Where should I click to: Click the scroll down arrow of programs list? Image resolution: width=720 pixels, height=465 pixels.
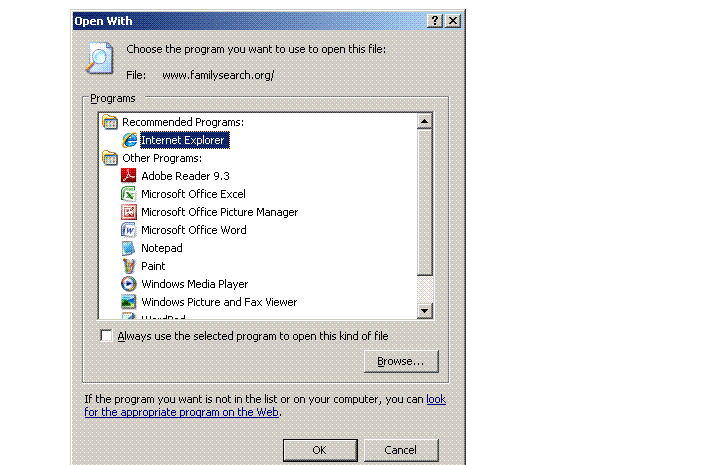pos(424,311)
